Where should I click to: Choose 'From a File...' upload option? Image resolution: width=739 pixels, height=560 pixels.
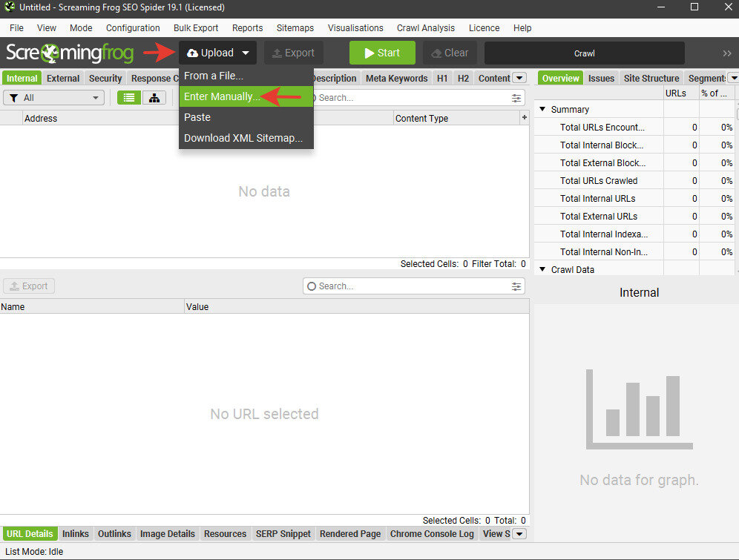coord(246,76)
